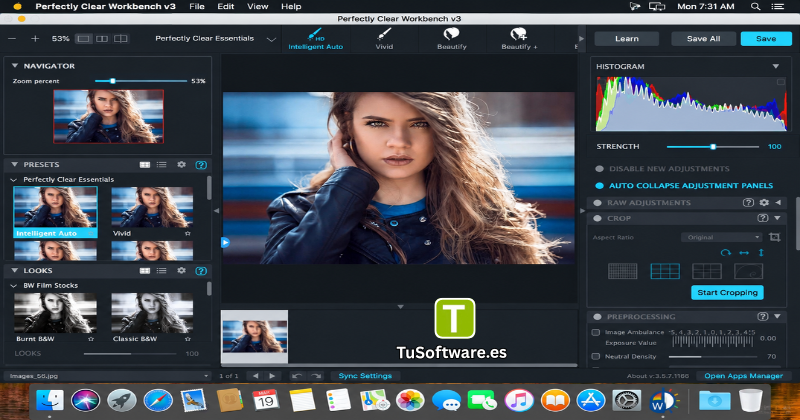Switch to single image view layout
Screen dimensions: 800x420
[x=84, y=39]
